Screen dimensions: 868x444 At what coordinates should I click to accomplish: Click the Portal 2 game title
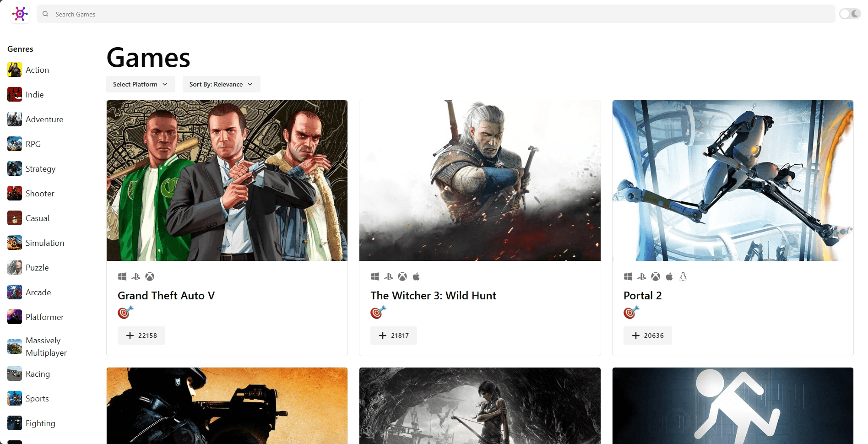642,296
